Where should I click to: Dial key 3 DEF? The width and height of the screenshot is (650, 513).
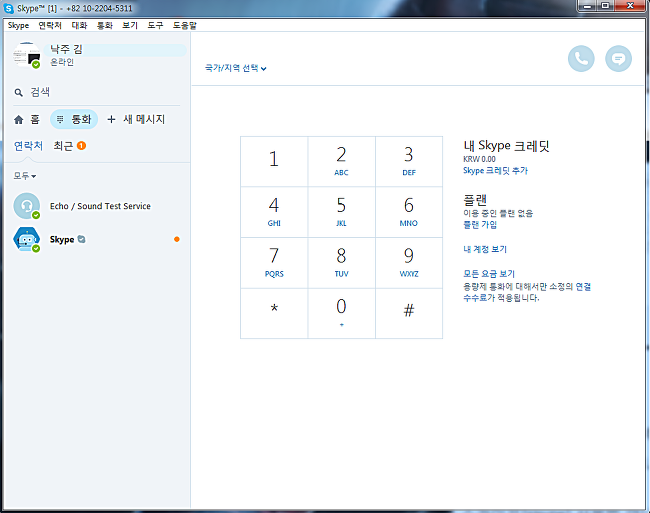409,162
